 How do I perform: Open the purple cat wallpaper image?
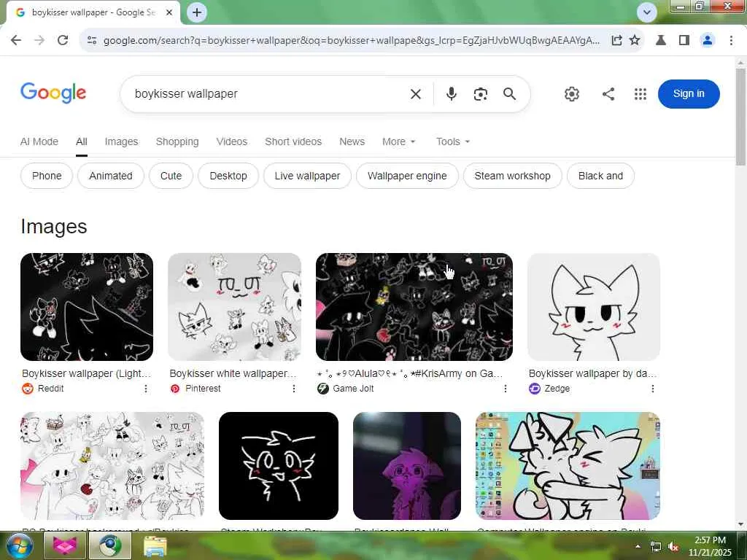tap(407, 466)
